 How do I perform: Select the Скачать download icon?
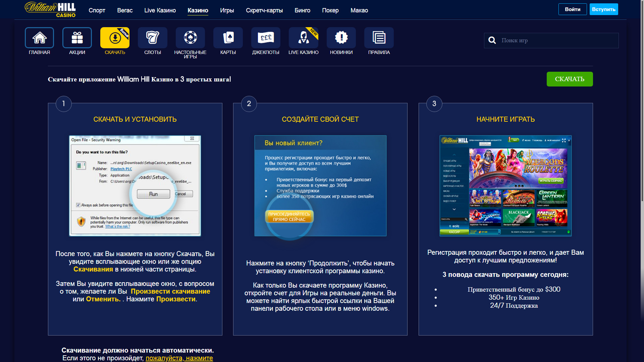[x=115, y=38]
